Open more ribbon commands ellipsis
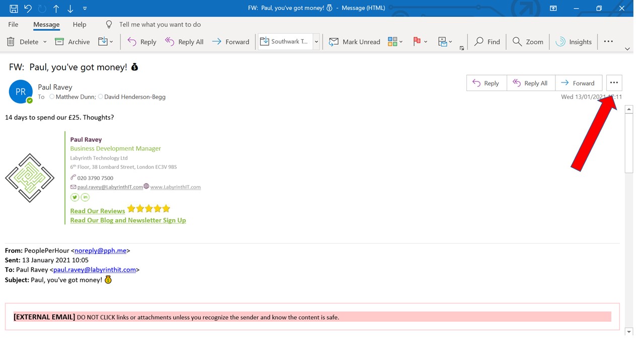The height and width of the screenshot is (362, 644). pyautogui.click(x=608, y=42)
